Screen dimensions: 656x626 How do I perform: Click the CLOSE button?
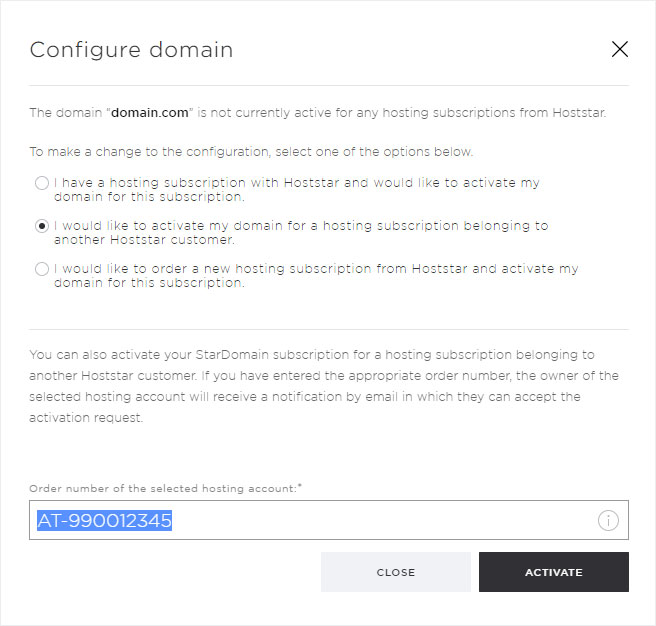[x=396, y=572]
